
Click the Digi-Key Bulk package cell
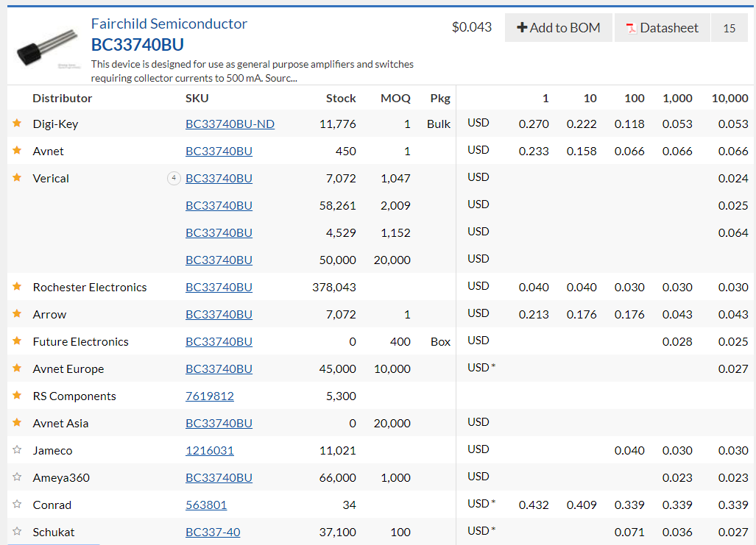pos(439,124)
